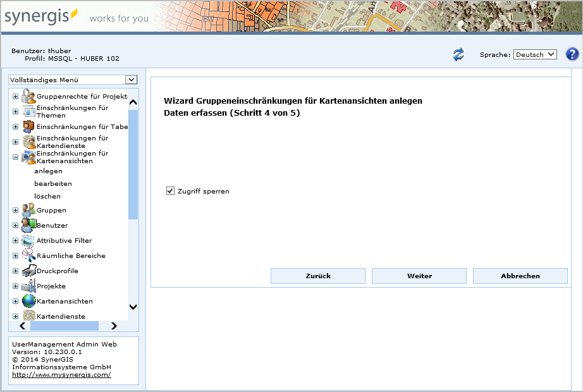Click the Kartenansichten globe icon
The width and height of the screenshot is (583, 392).
pyautogui.click(x=28, y=301)
